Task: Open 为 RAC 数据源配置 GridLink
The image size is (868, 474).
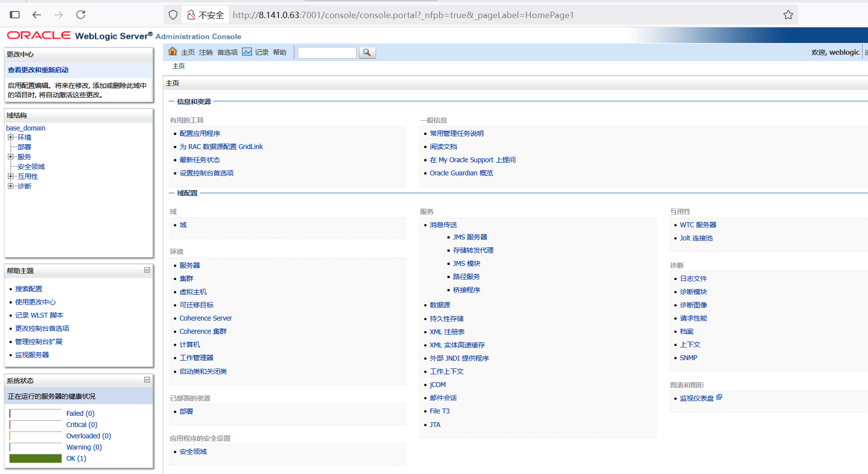Action: (221, 147)
